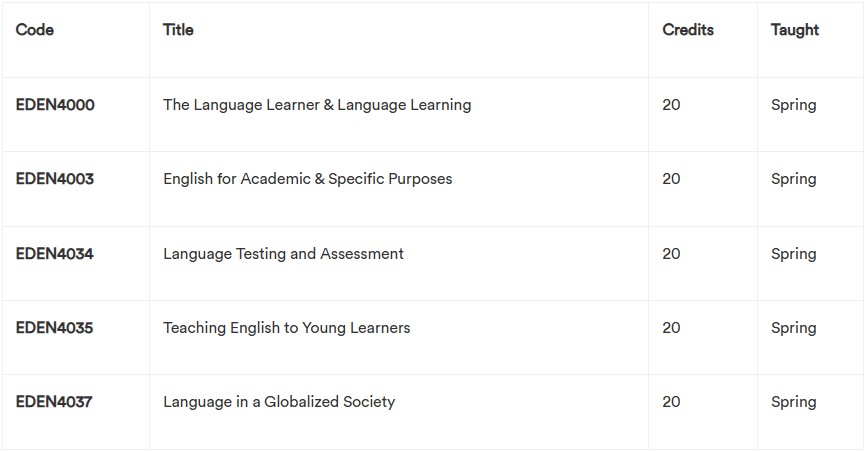Click the Taught column header
The image size is (866, 452).
(x=795, y=30)
